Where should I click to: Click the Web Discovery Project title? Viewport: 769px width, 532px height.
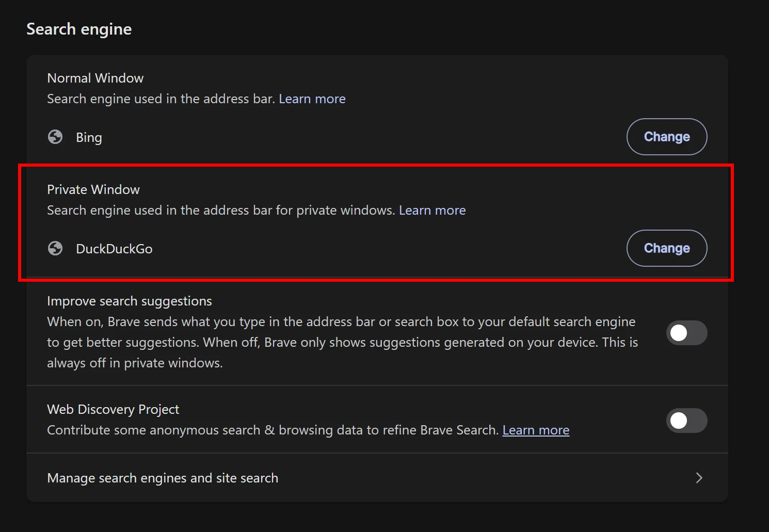coord(113,409)
